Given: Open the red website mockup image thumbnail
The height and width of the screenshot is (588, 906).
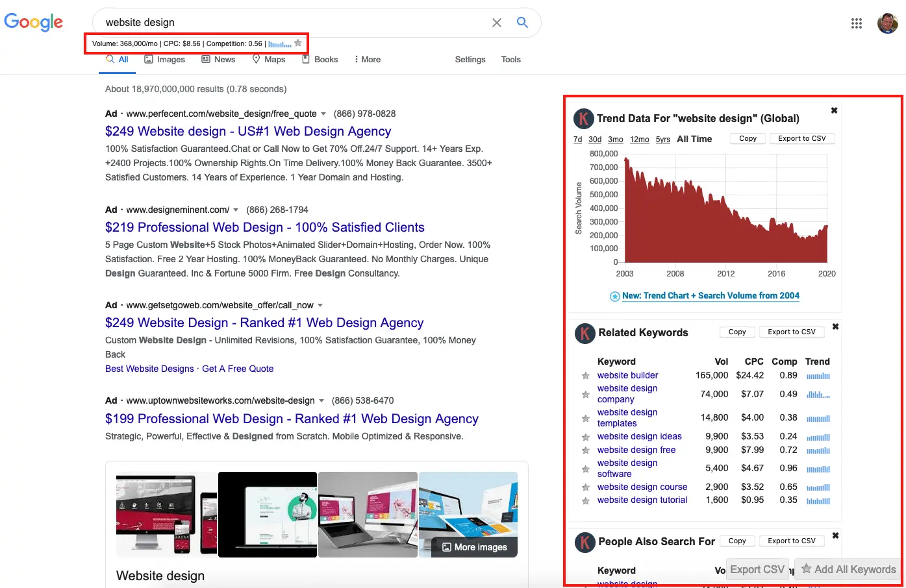Looking at the screenshot, I should pyautogui.click(x=166, y=515).
